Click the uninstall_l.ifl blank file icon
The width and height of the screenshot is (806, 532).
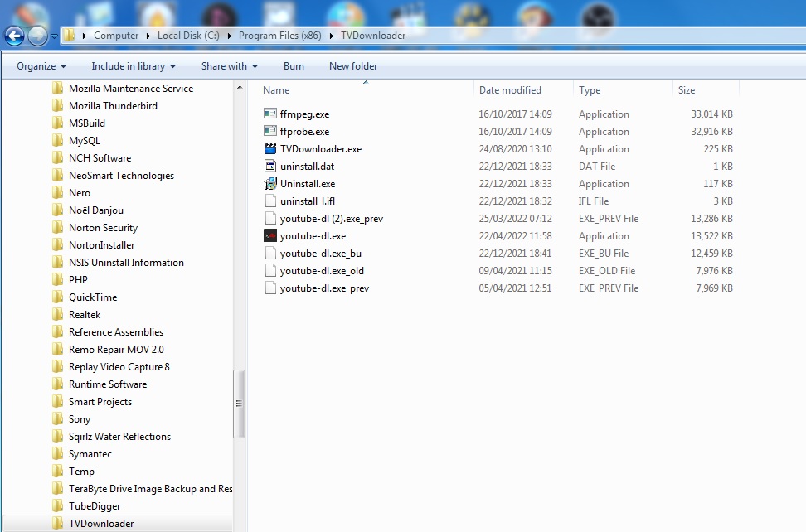269,201
